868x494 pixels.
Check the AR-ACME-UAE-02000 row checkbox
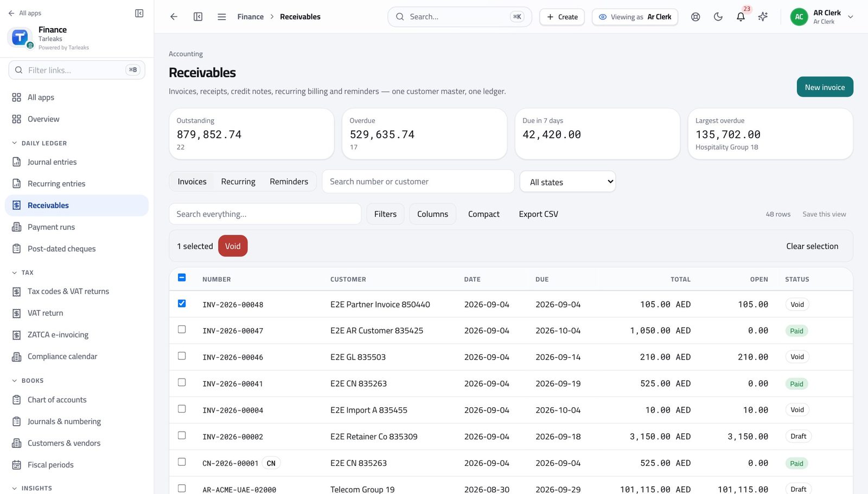click(x=182, y=489)
